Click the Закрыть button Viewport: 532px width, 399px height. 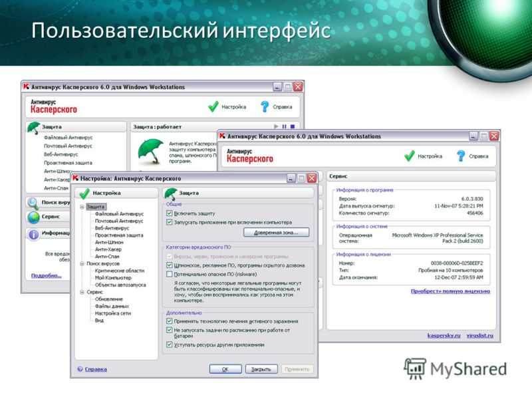click(261, 369)
